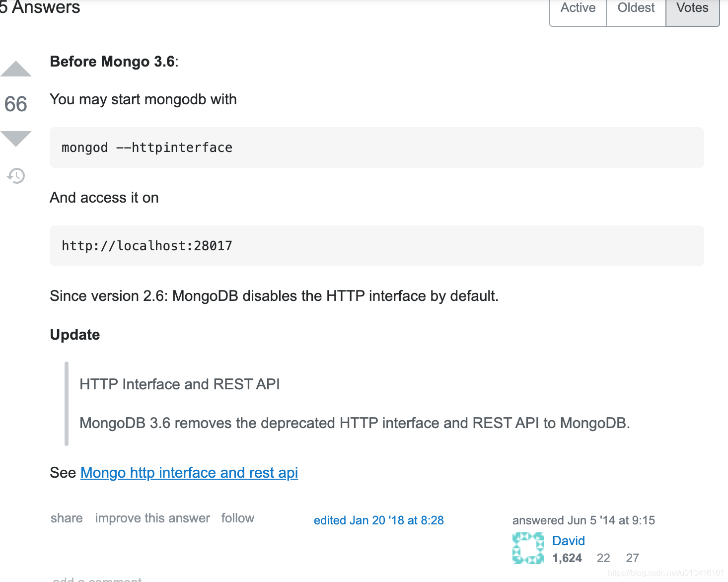
Task: Open the answer's revision history
Action: 16,176
